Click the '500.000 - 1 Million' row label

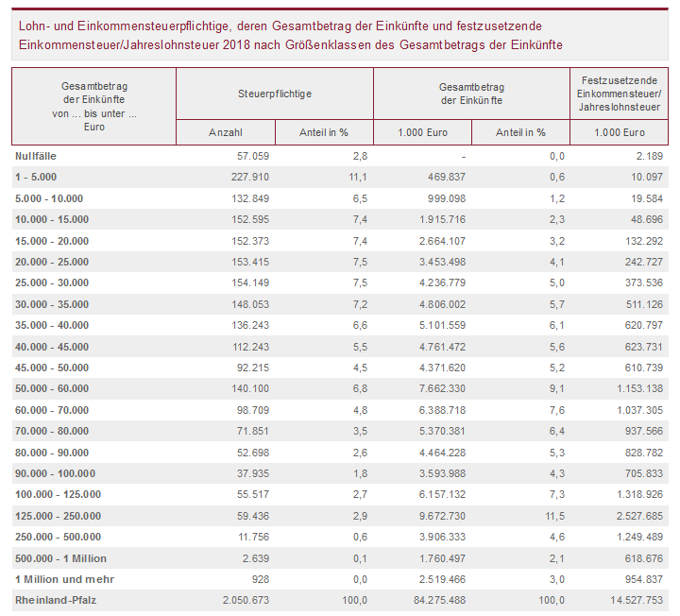point(60,557)
